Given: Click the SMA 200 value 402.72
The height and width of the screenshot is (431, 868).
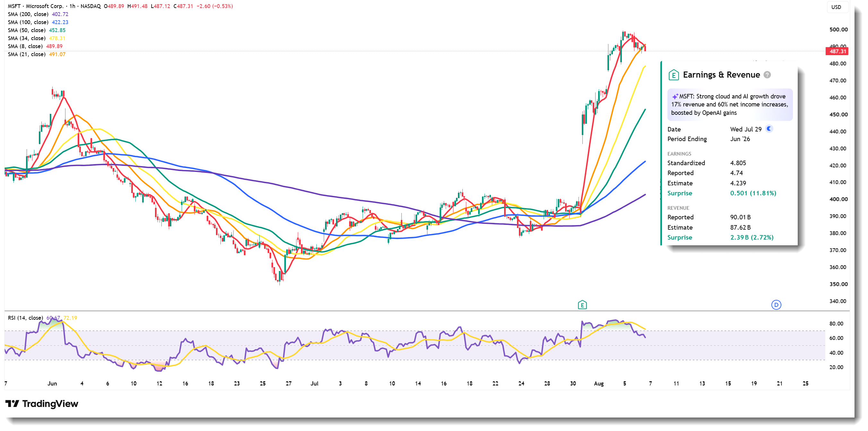Looking at the screenshot, I should (x=60, y=14).
